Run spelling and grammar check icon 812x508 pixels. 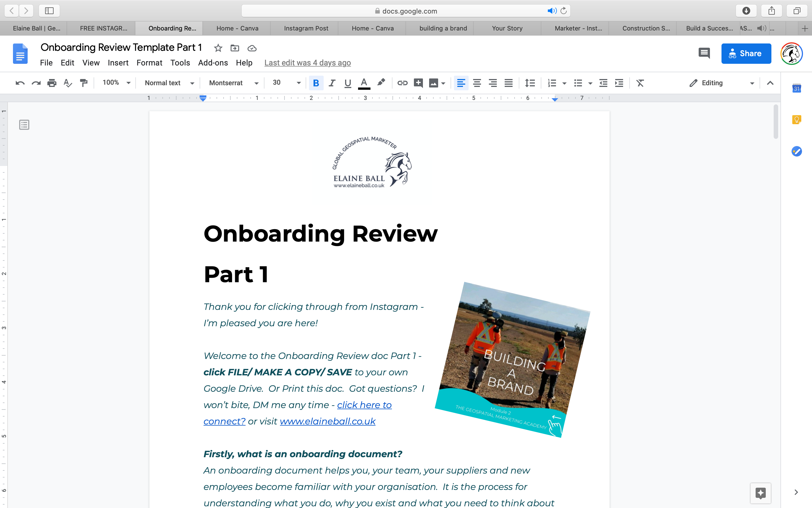[x=67, y=83]
